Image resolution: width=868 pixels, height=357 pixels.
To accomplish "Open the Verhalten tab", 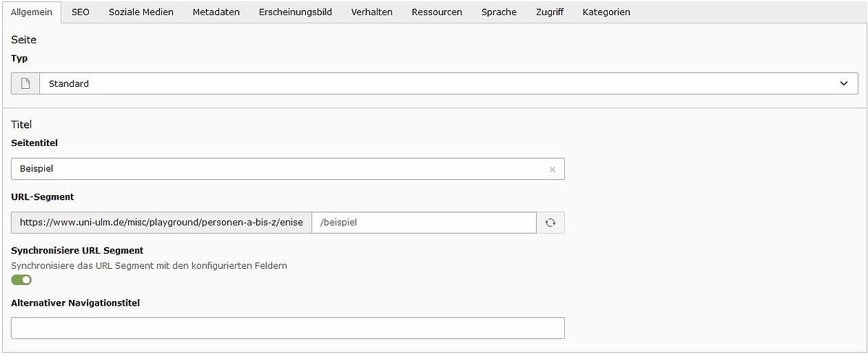I will [x=372, y=12].
